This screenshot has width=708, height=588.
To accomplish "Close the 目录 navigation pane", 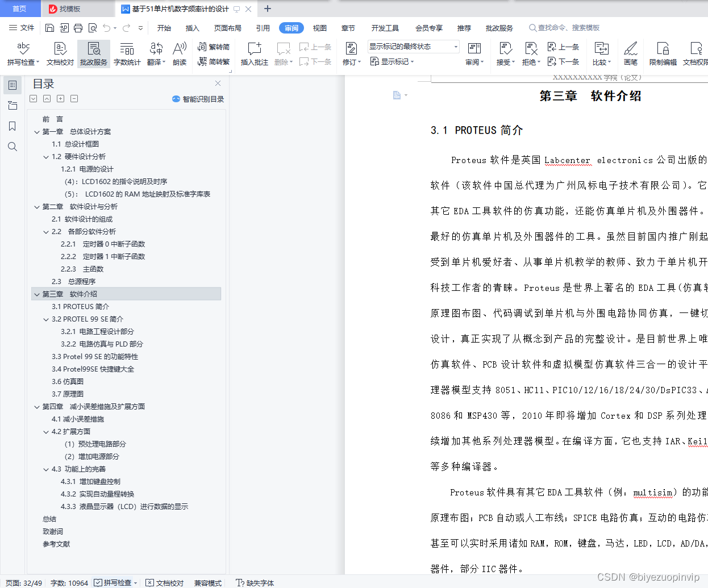I will [x=218, y=84].
